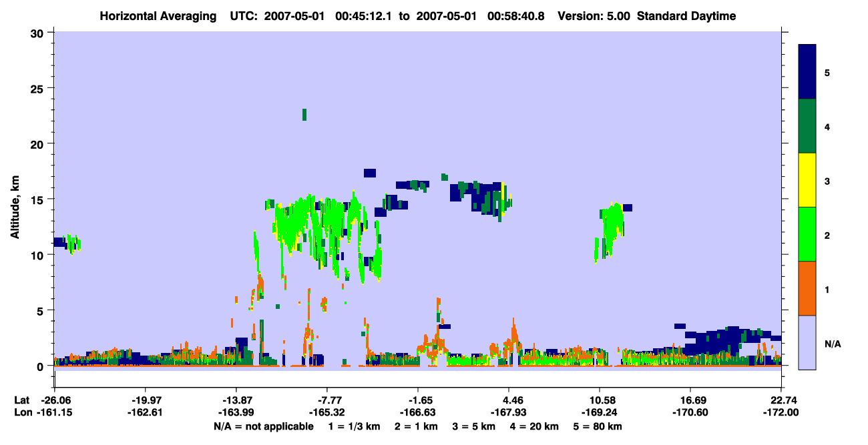
Task: Click the 'Standard Daytime' label
Action: coord(686,16)
